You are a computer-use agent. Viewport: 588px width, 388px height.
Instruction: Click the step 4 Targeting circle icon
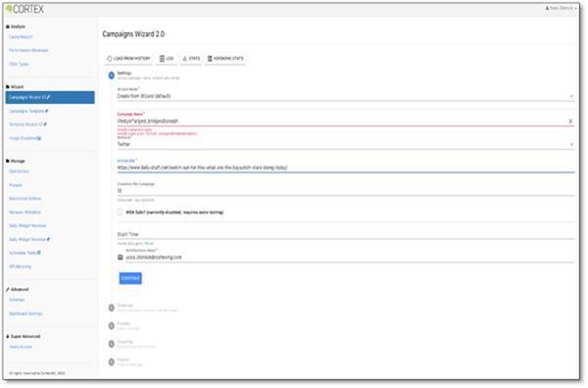[x=112, y=344]
